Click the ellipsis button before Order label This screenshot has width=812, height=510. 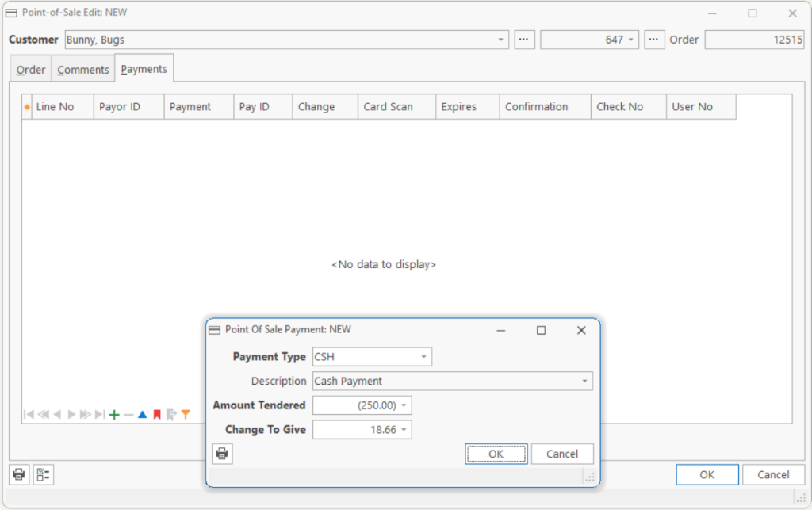coord(654,40)
